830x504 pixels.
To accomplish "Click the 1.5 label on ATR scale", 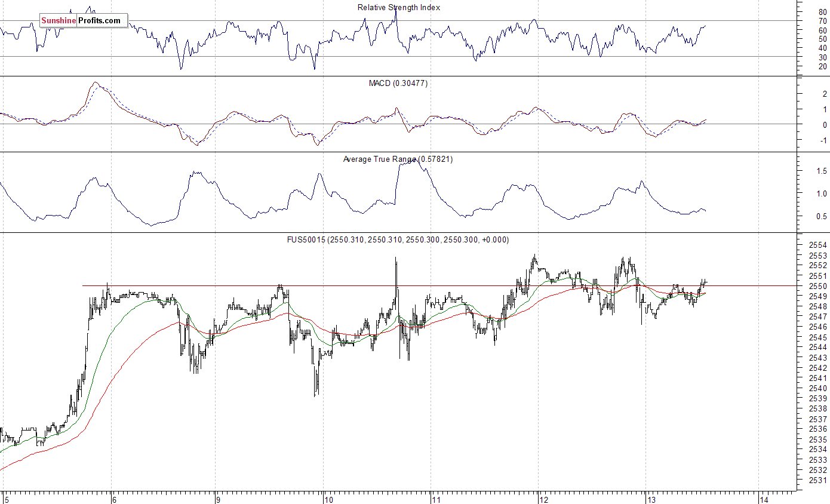I will [821, 171].
